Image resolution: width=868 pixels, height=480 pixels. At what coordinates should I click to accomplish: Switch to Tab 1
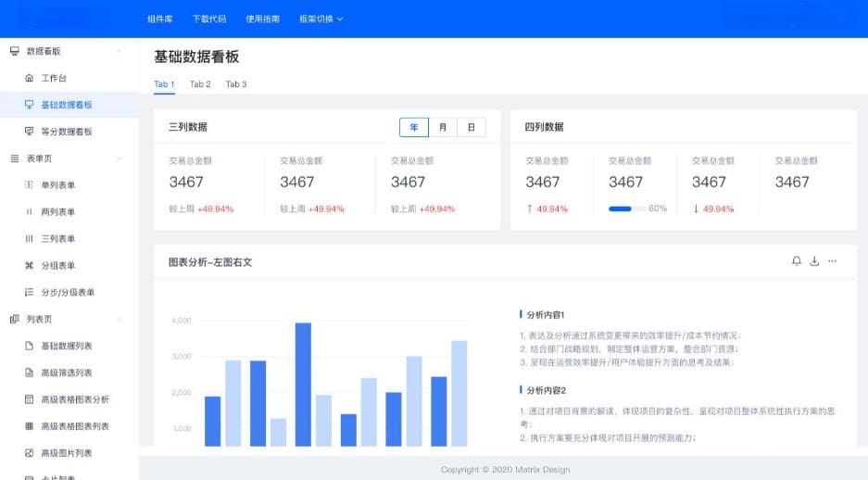coord(164,84)
